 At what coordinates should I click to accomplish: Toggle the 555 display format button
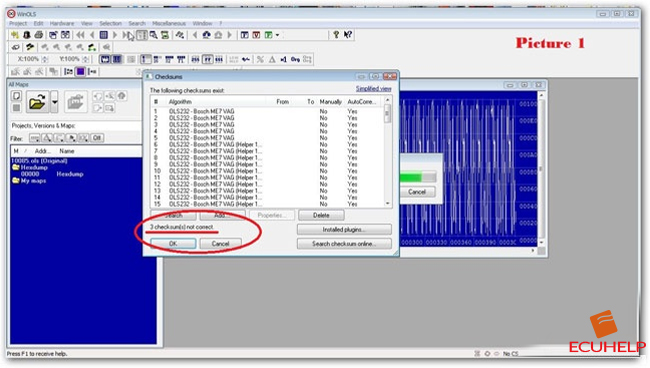[x=219, y=59]
